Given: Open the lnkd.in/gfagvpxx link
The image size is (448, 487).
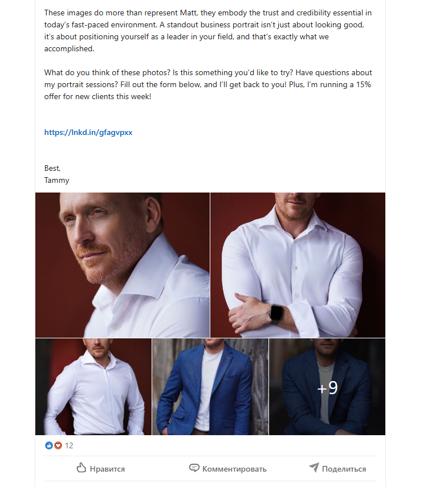Looking at the screenshot, I should click(x=88, y=132).
